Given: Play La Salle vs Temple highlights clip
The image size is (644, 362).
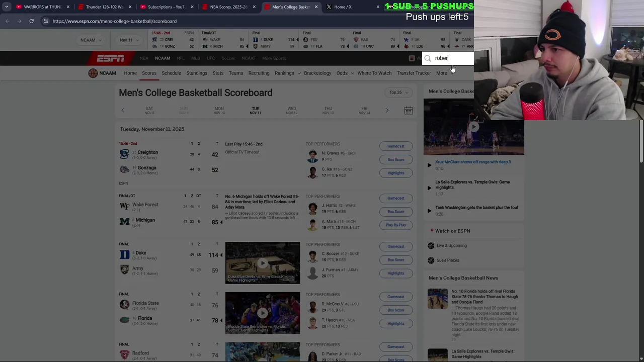Looking at the screenshot, I should [x=429, y=188].
